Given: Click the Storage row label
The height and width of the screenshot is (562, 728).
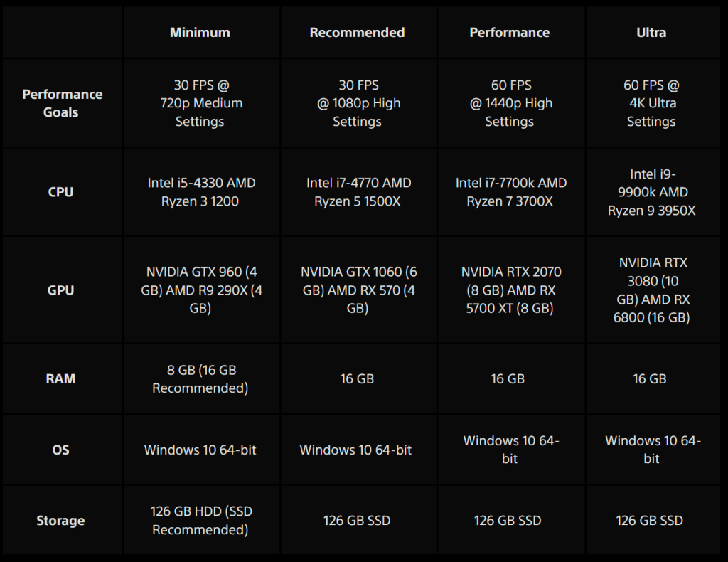Looking at the screenshot, I should [x=60, y=521].
